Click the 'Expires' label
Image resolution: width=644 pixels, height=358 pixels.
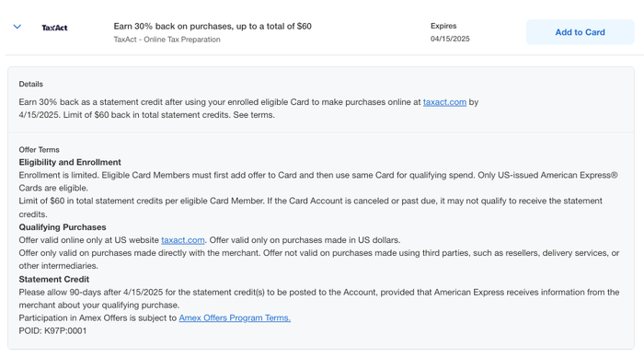tap(443, 26)
